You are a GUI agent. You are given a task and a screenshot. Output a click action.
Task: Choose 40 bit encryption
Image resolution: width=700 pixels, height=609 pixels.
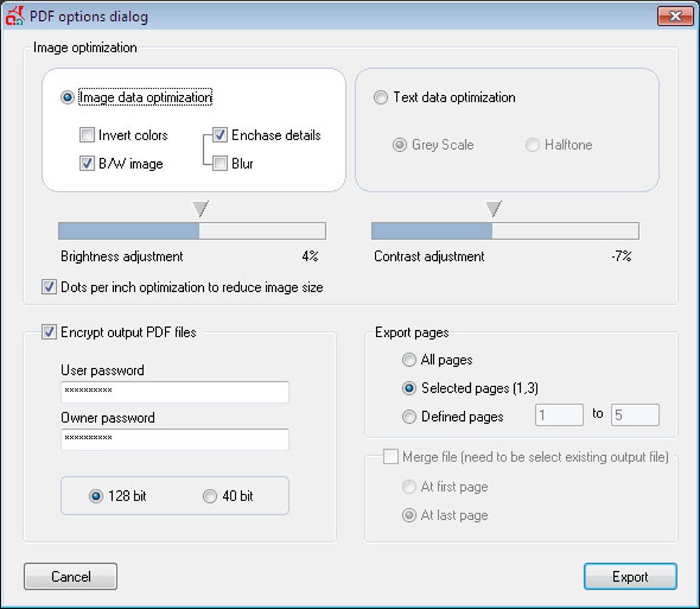[210, 496]
